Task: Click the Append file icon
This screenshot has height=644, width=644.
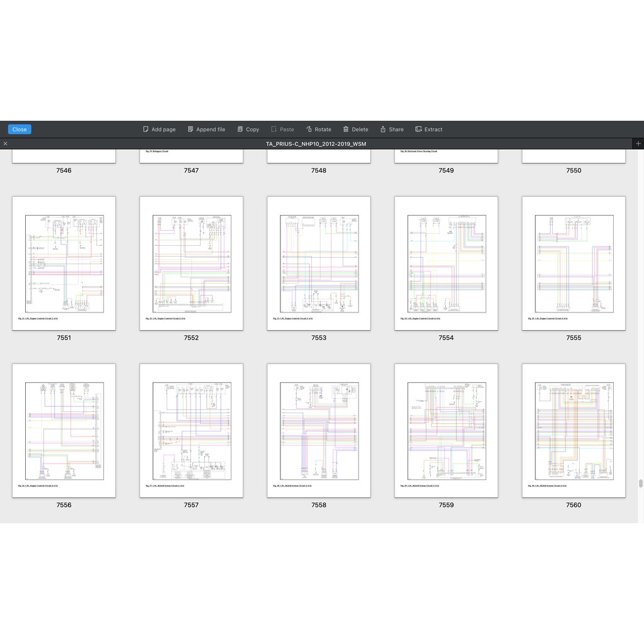Action: 191,130
